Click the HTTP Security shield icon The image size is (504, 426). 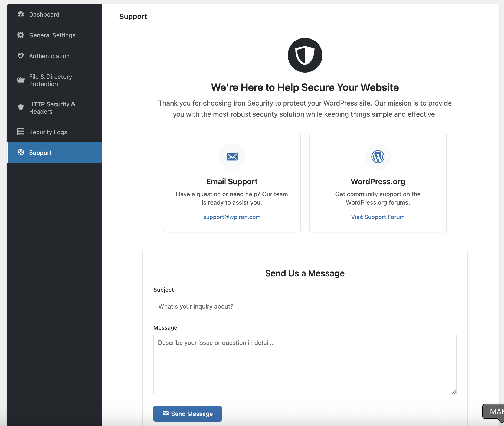[x=21, y=107]
